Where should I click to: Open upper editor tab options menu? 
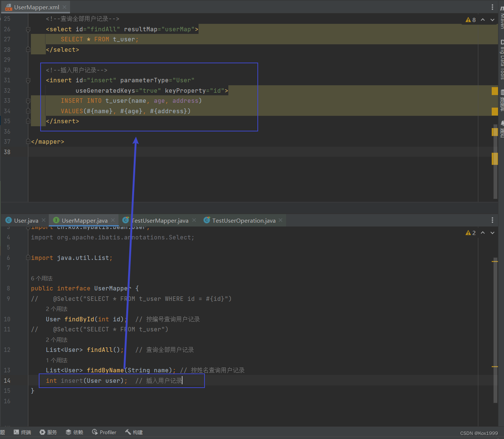click(x=492, y=7)
